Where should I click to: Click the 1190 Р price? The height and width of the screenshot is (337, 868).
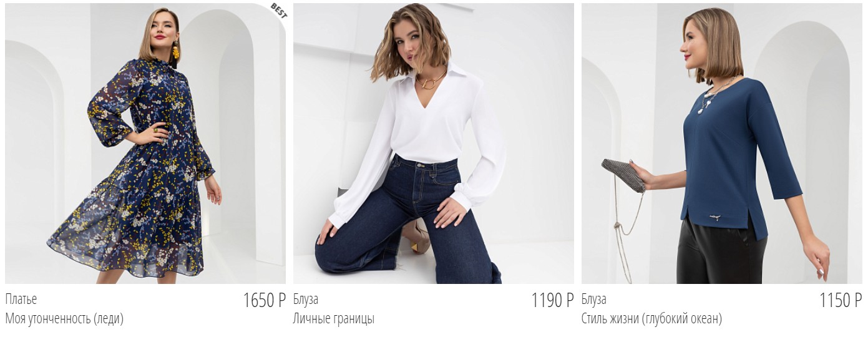tap(553, 300)
